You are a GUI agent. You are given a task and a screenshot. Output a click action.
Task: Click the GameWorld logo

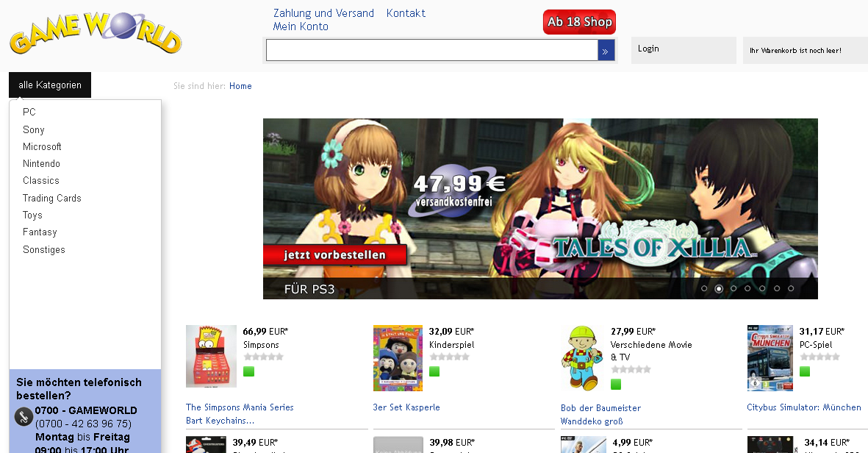click(x=96, y=33)
